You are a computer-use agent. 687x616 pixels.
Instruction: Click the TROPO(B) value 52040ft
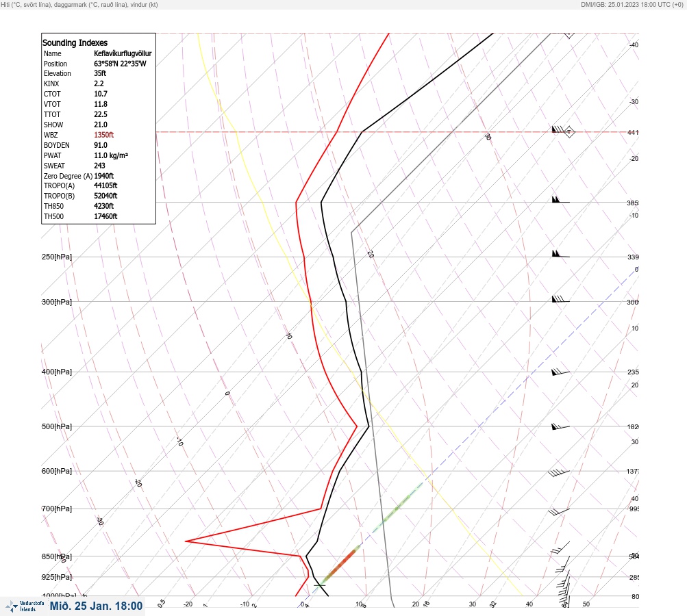pyautogui.click(x=105, y=196)
